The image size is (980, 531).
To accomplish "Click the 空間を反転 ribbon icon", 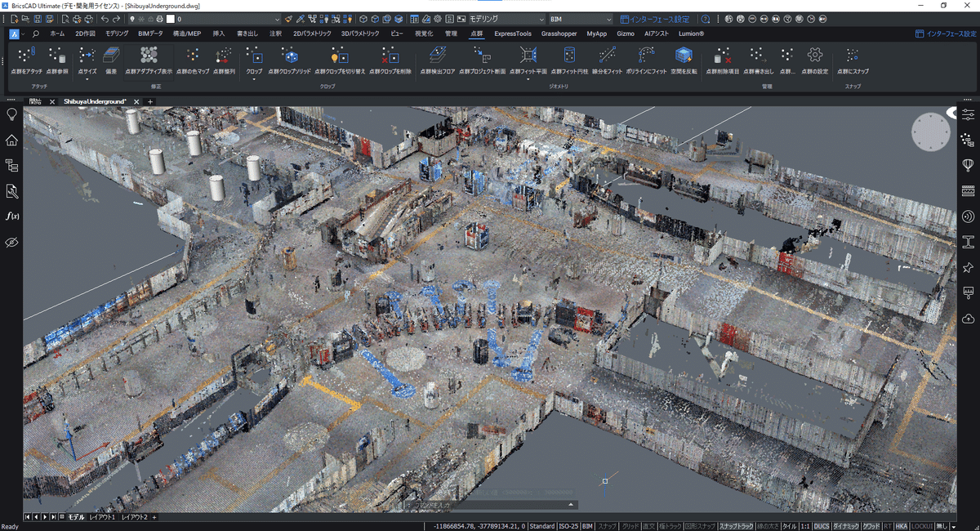I will pos(684,56).
